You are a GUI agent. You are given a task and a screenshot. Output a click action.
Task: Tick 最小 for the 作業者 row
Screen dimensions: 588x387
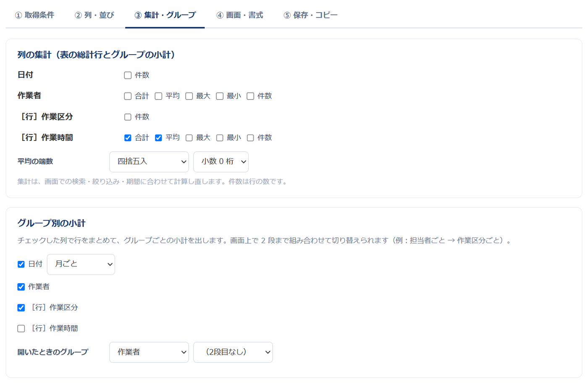coord(220,96)
